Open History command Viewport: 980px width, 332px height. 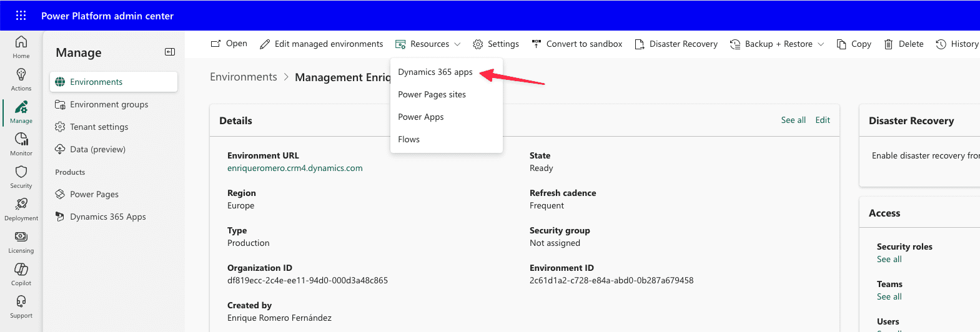[958, 44]
